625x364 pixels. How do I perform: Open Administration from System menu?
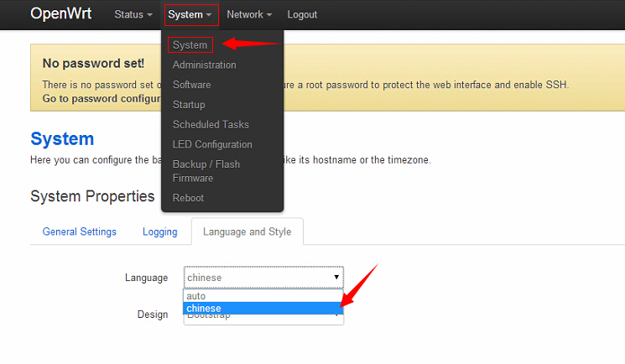click(205, 65)
